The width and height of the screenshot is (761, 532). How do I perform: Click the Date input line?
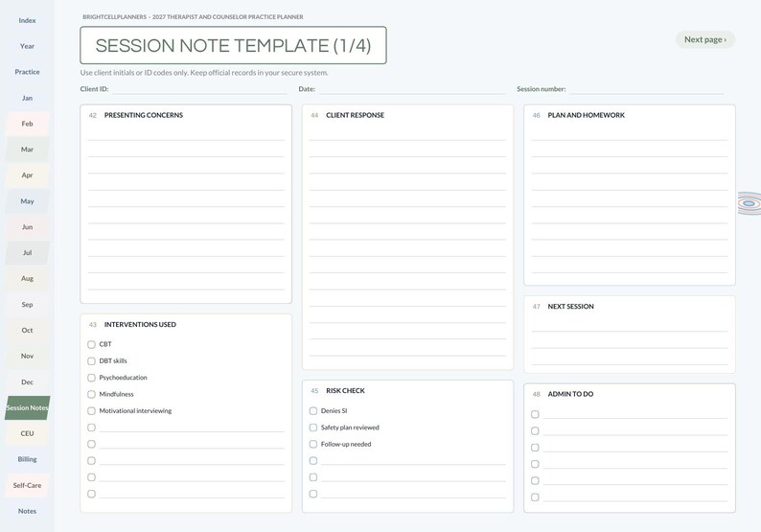pos(412,89)
